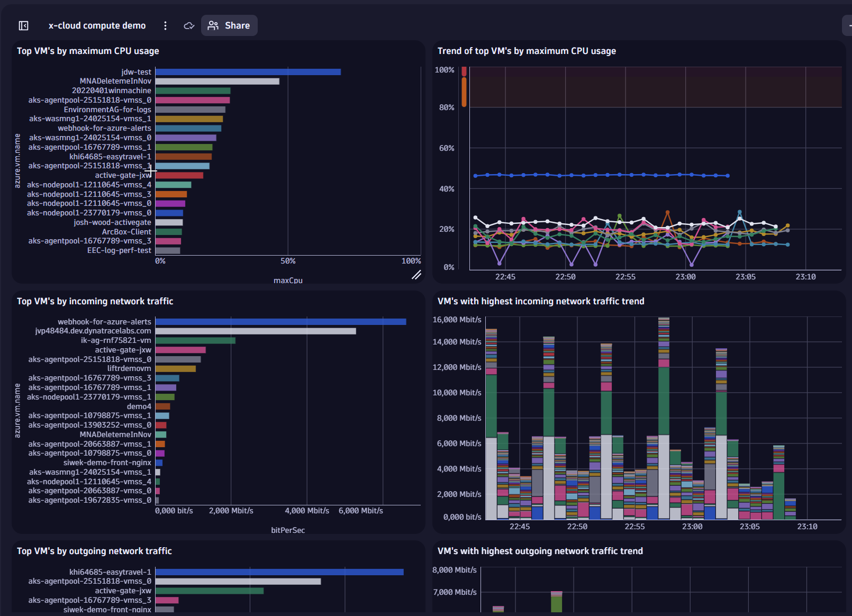Click the active-gate-jxw label in CPU chart
Viewport: 852px width, 616px height.
(122, 175)
